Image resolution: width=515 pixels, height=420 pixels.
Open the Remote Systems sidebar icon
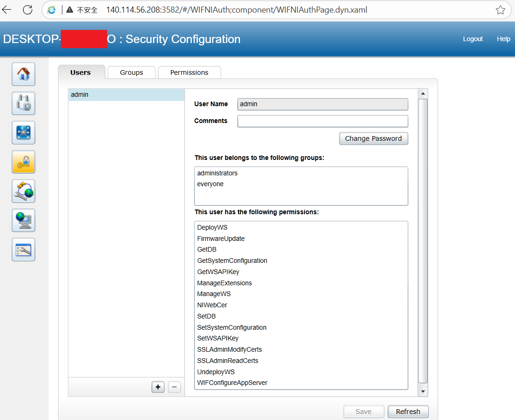coord(23,103)
